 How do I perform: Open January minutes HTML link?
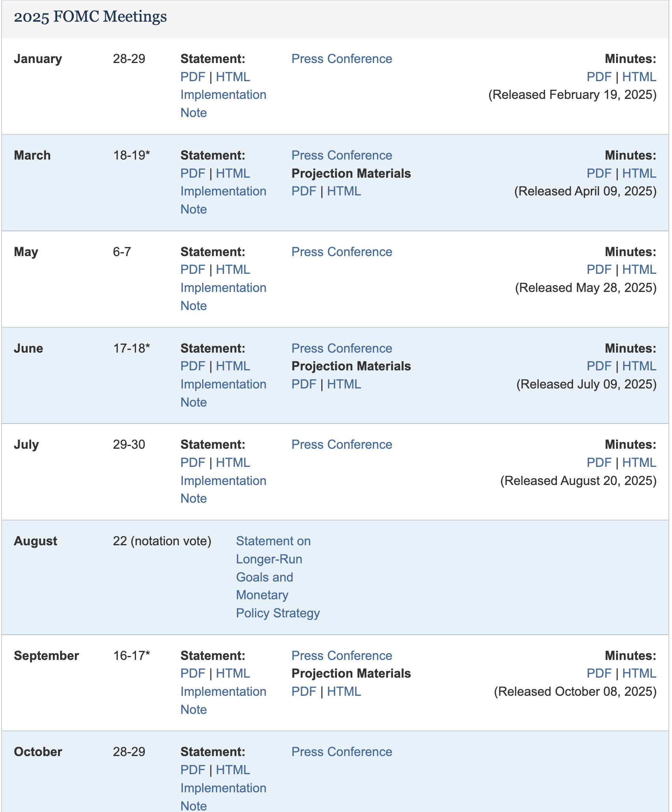point(639,77)
